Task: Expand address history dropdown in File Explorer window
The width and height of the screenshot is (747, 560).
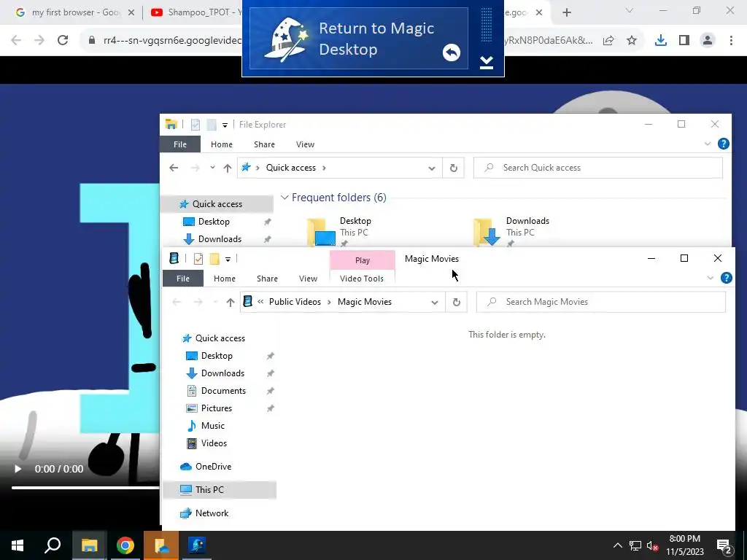Action: click(x=432, y=168)
